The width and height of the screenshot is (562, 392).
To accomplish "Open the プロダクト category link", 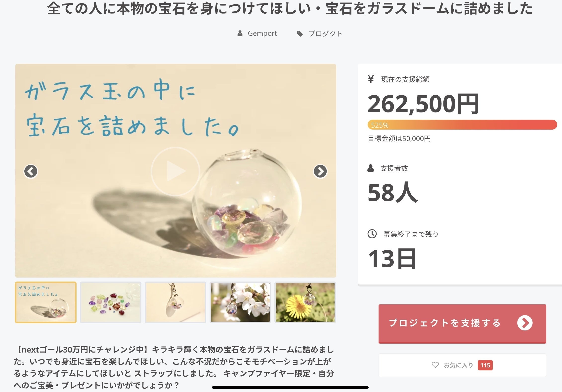I will (x=325, y=34).
